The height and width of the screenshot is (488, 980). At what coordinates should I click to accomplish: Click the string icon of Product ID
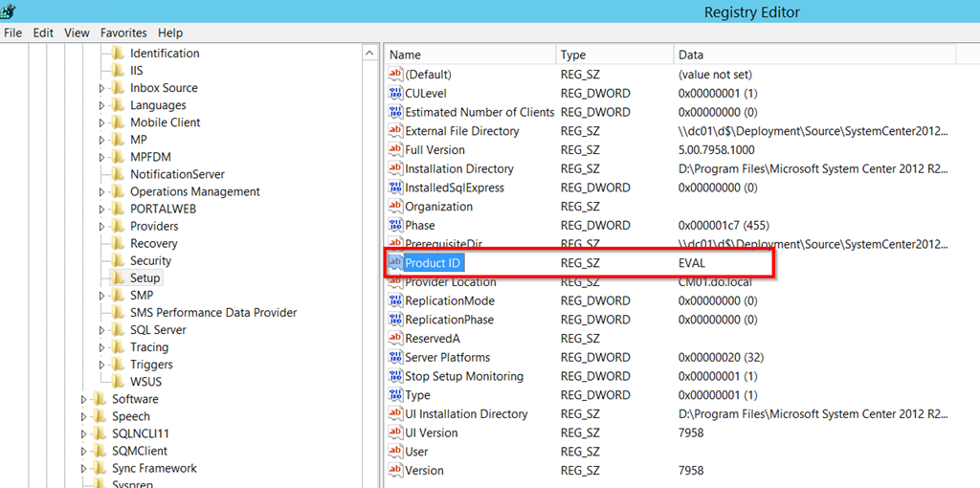pos(395,263)
